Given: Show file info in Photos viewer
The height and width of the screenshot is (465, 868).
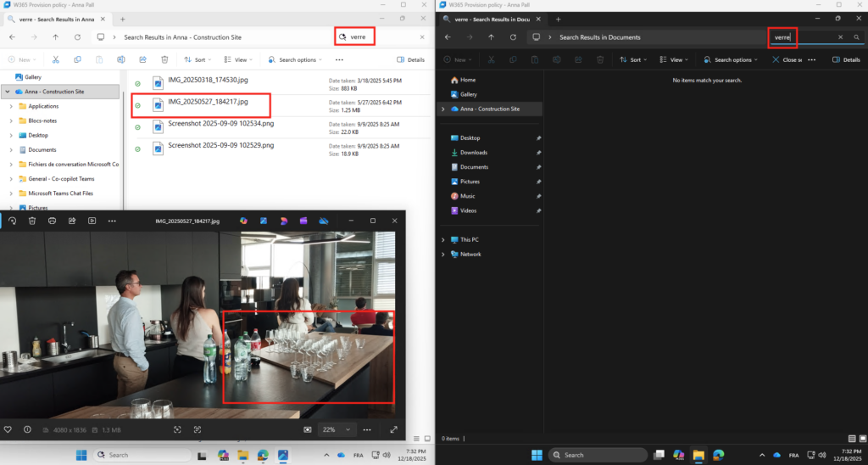Looking at the screenshot, I should pos(27,429).
